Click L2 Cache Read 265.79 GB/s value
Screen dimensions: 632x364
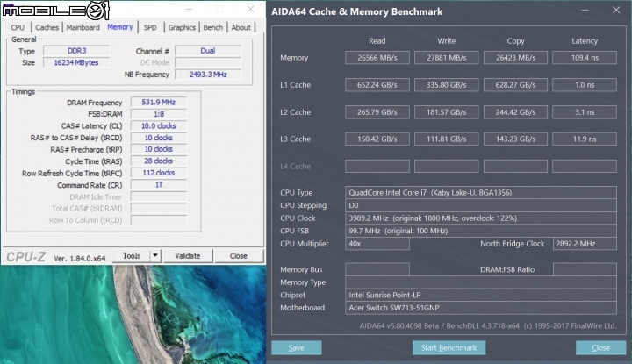point(377,112)
